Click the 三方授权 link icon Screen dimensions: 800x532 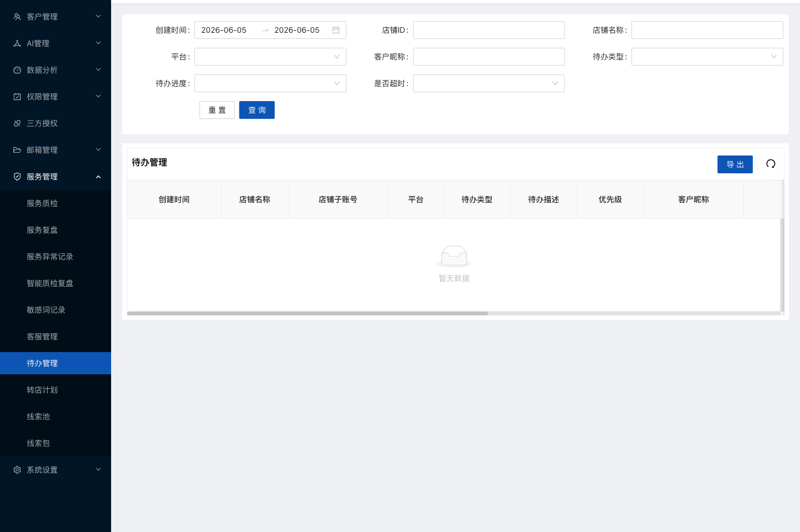click(17, 123)
